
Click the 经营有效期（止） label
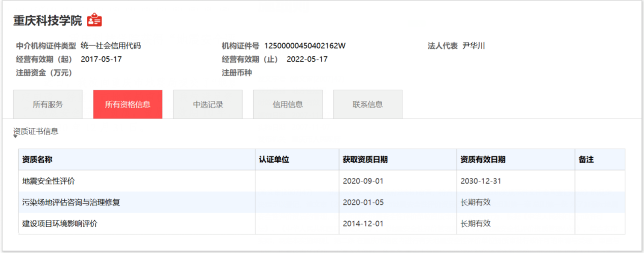[250, 59]
